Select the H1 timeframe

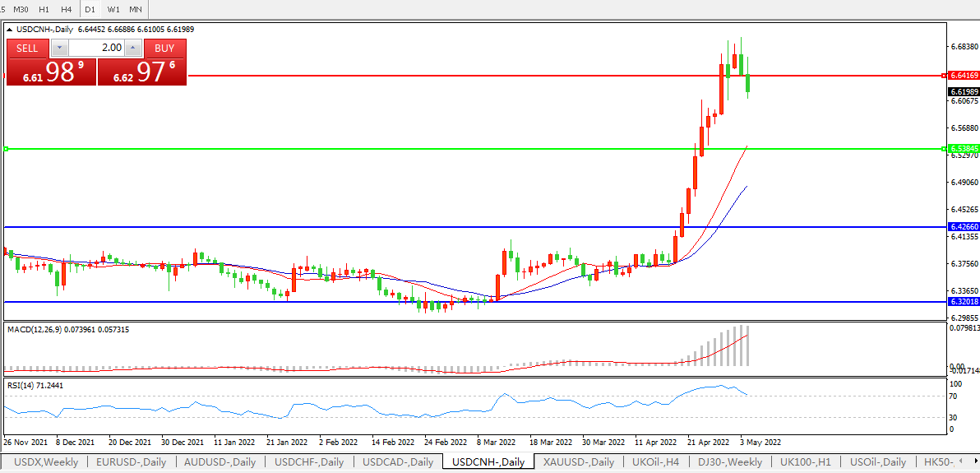(x=44, y=9)
